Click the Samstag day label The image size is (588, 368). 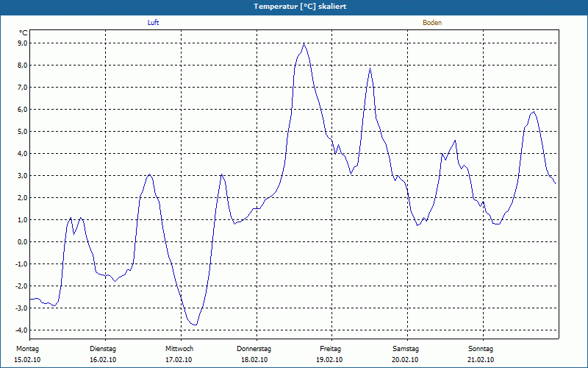coord(406,349)
